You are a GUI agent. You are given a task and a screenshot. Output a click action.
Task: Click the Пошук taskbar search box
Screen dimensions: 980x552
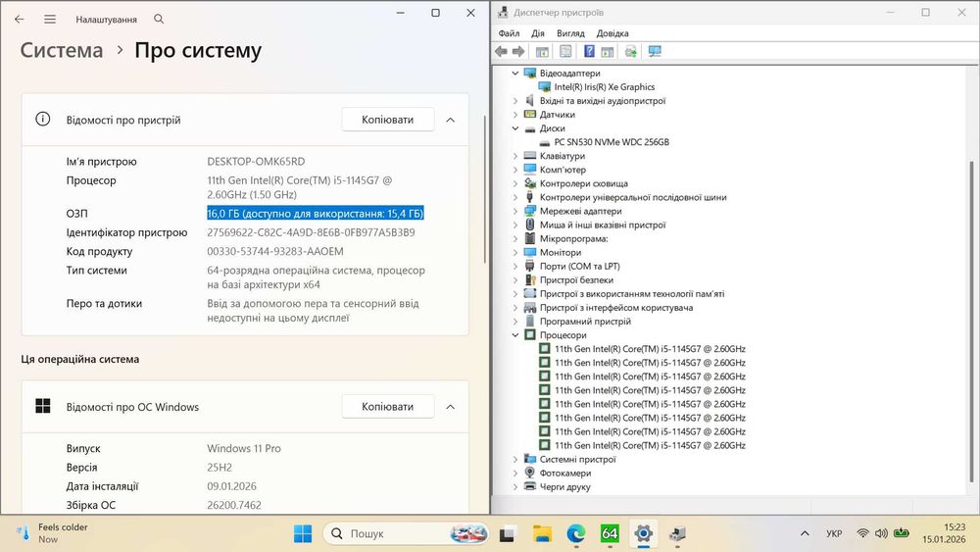[405, 534]
